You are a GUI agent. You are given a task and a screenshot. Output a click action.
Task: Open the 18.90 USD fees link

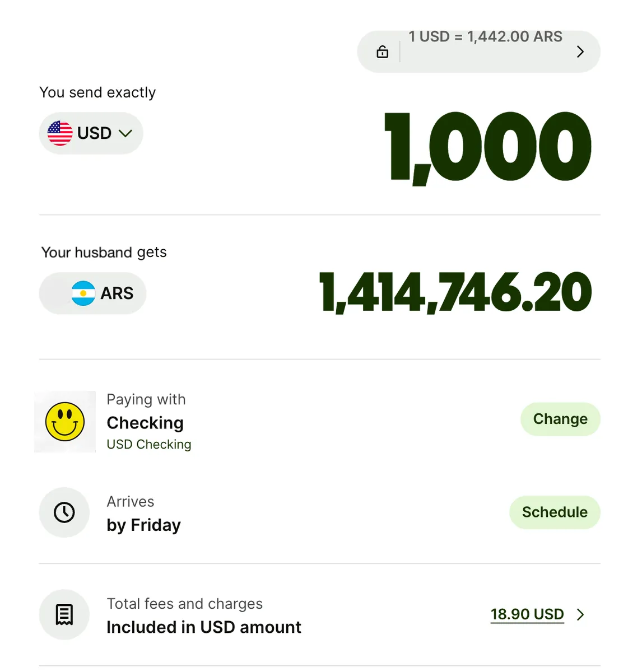527,614
